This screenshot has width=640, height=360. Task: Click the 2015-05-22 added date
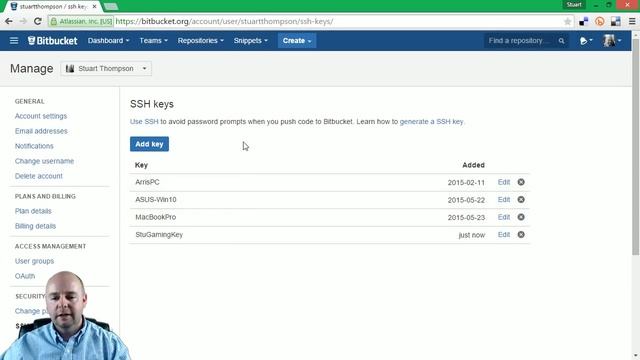(466, 200)
